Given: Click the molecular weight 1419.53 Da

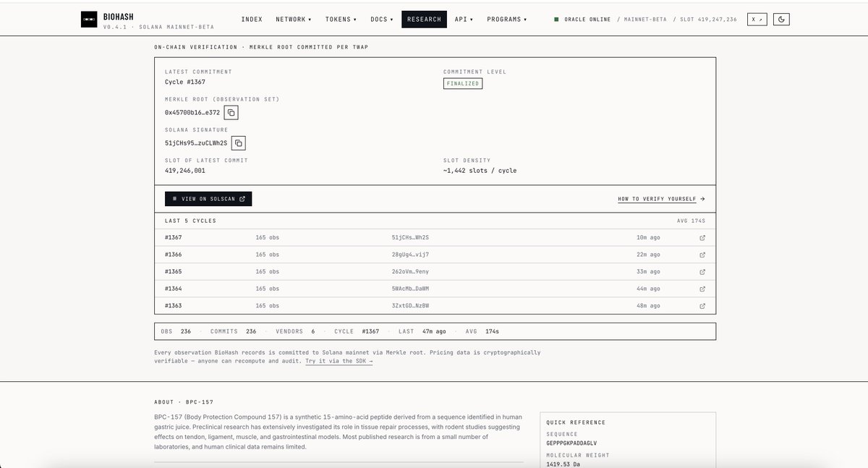Looking at the screenshot, I should pos(563,464).
